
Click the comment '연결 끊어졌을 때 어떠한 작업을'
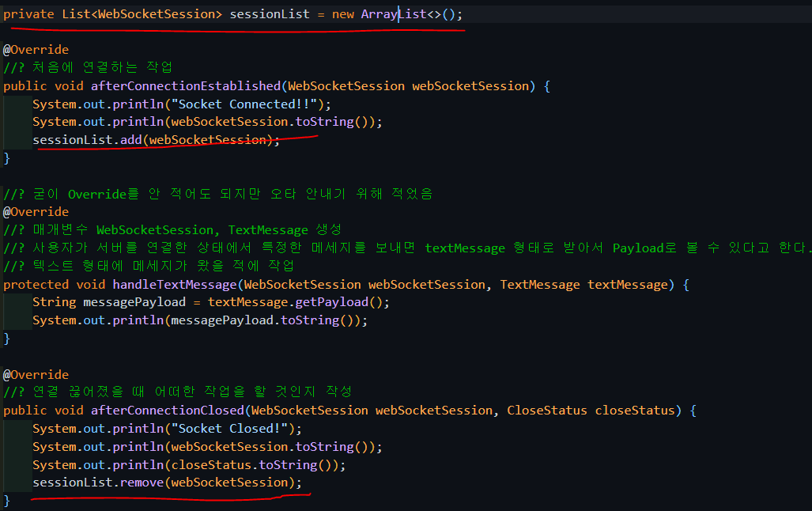pos(178,392)
